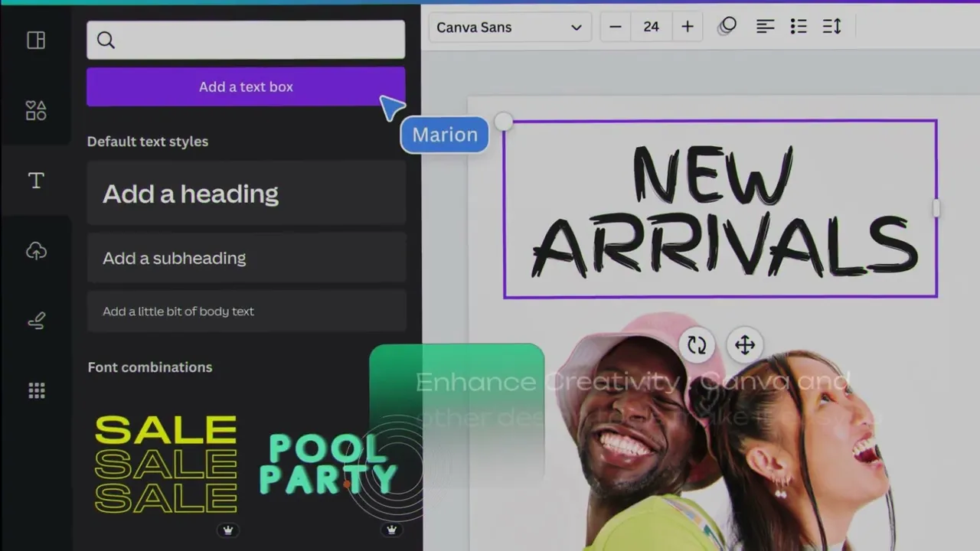Click the crown icon under POOL PARTY thumbnail
The width and height of the screenshot is (980, 551).
pos(392,530)
